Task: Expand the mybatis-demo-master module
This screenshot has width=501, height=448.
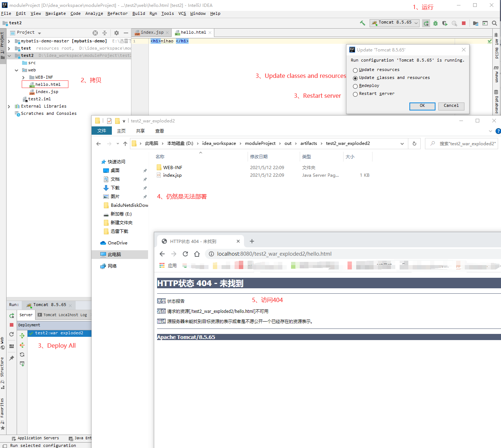Action: click(x=9, y=41)
